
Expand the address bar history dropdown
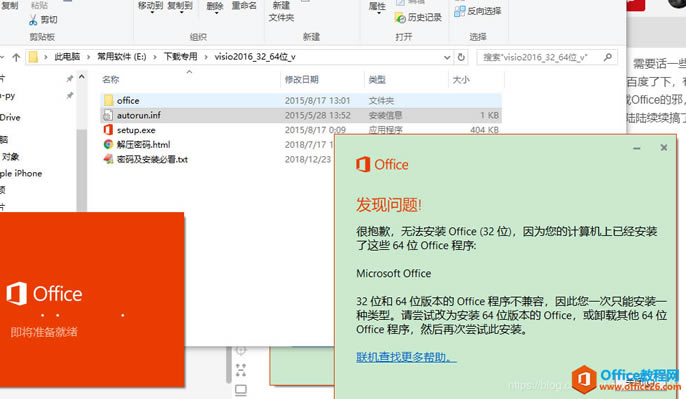click(447, 57)
